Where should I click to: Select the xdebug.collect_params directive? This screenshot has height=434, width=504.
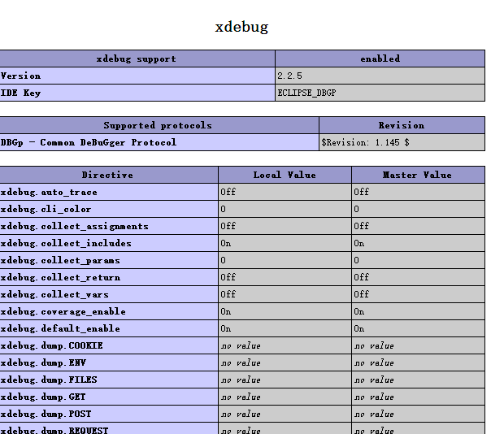tap(60, 260)
